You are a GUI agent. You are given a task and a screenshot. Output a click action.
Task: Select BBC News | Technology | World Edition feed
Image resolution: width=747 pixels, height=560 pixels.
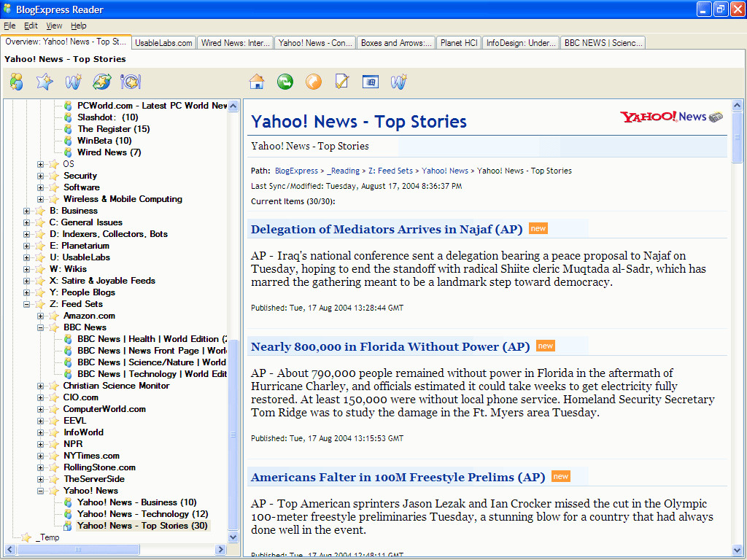152,374
